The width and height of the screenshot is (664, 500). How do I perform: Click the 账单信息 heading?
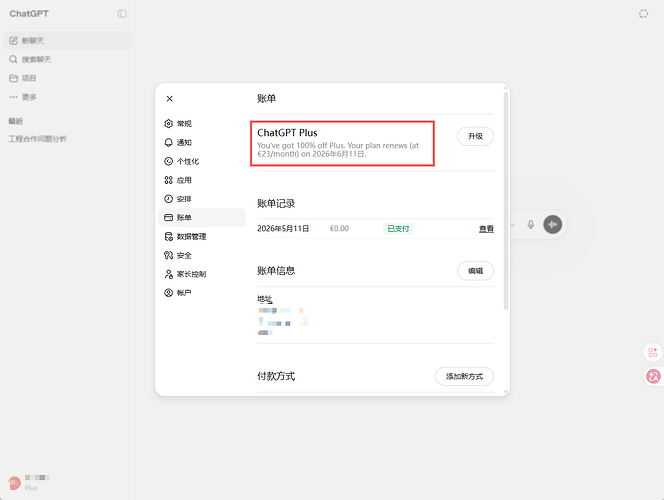tap(276, 271)
